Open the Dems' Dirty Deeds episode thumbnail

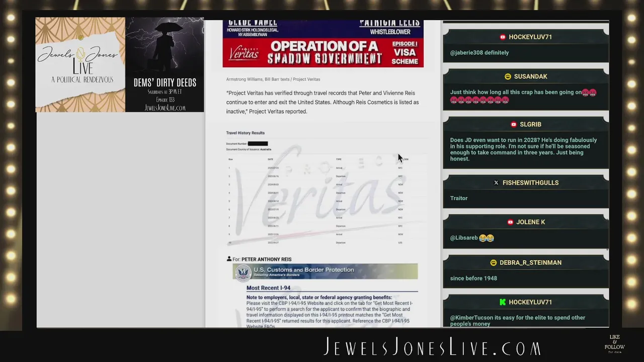(x=165, y=64)
